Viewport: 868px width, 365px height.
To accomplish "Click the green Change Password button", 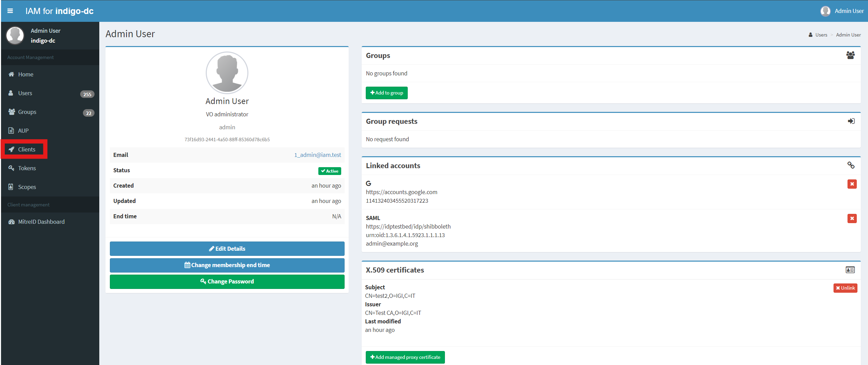I will 227,281.
